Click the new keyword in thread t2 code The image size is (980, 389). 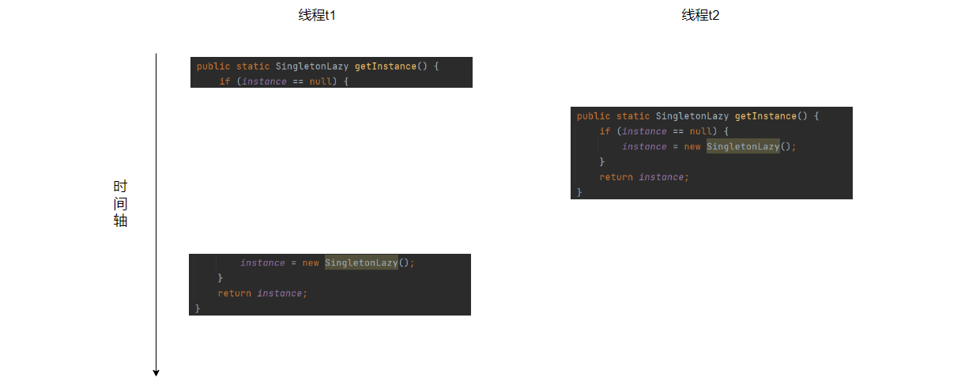tap(692, 146)
